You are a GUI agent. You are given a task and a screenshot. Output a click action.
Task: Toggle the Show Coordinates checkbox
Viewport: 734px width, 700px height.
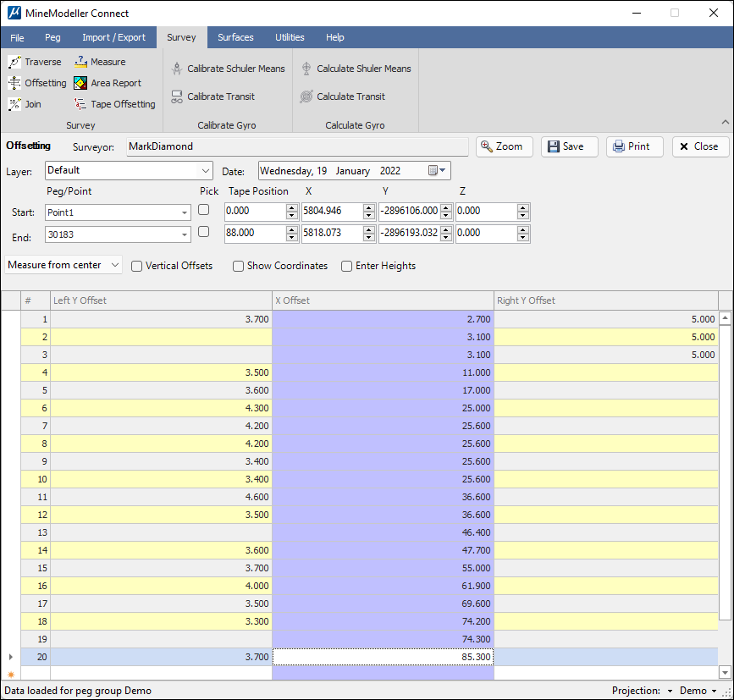[x=239, y=266]
